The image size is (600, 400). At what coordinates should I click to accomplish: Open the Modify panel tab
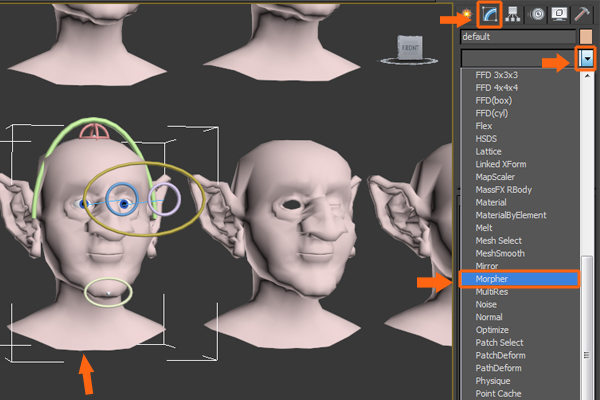(x=489, y=15)
